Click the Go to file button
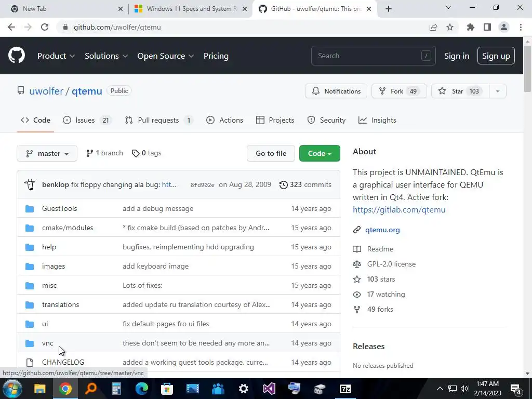The image size is (532, 399). [x=271, y=153]
